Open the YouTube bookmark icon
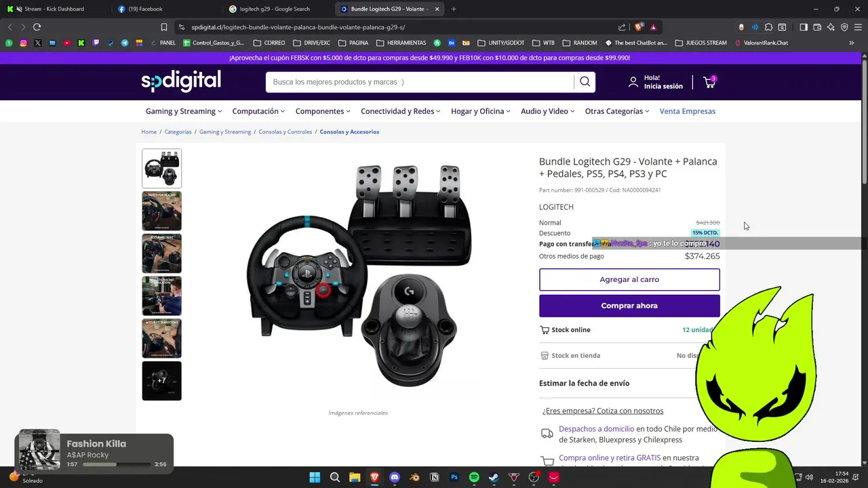868x488 pixels. 66,43
